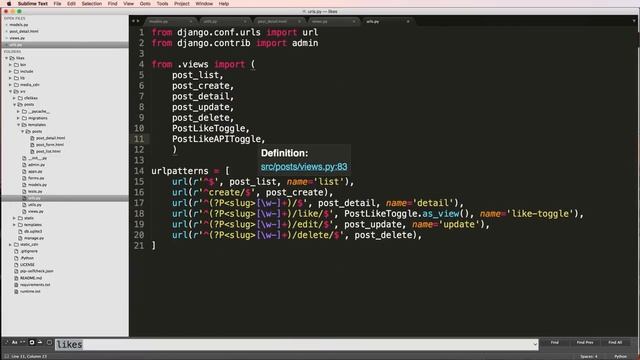Click the manage.py file icon
The height and width of the screenshot is (360, 640).
coord(20,238)
